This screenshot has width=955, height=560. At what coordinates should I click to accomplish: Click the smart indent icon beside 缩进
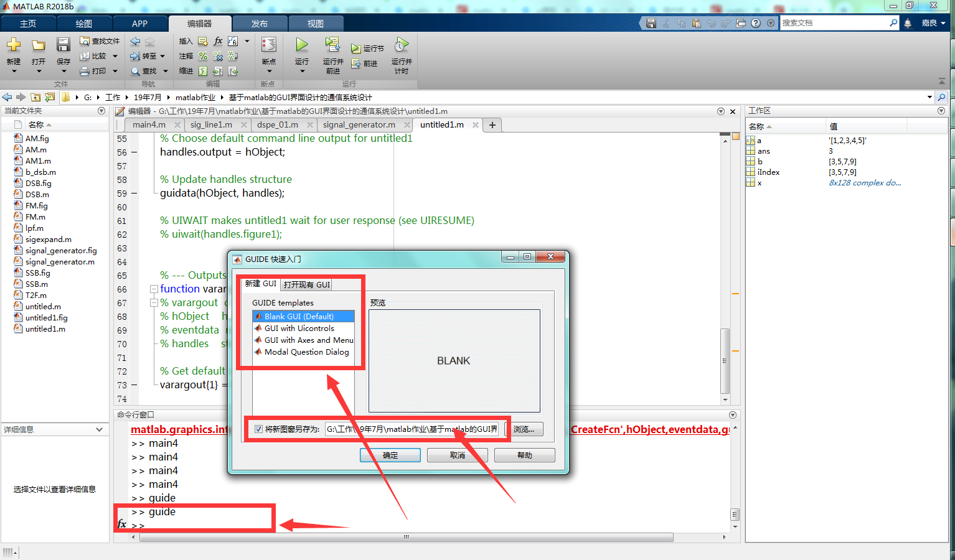[203, 71]
